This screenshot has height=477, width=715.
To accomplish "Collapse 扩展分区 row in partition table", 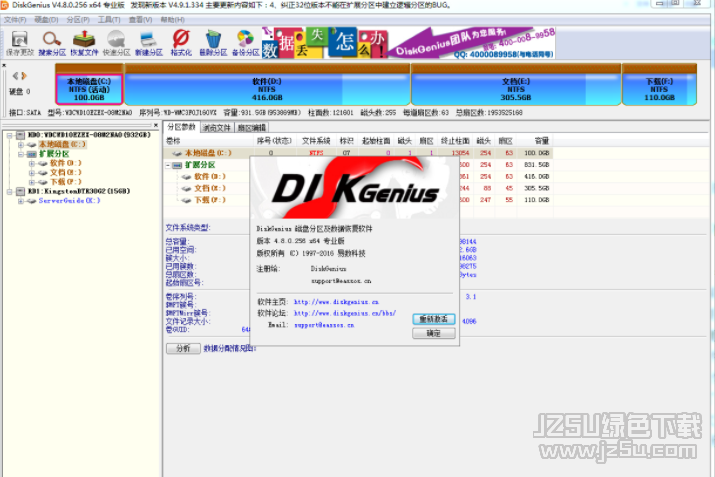I will coord(168,165).
